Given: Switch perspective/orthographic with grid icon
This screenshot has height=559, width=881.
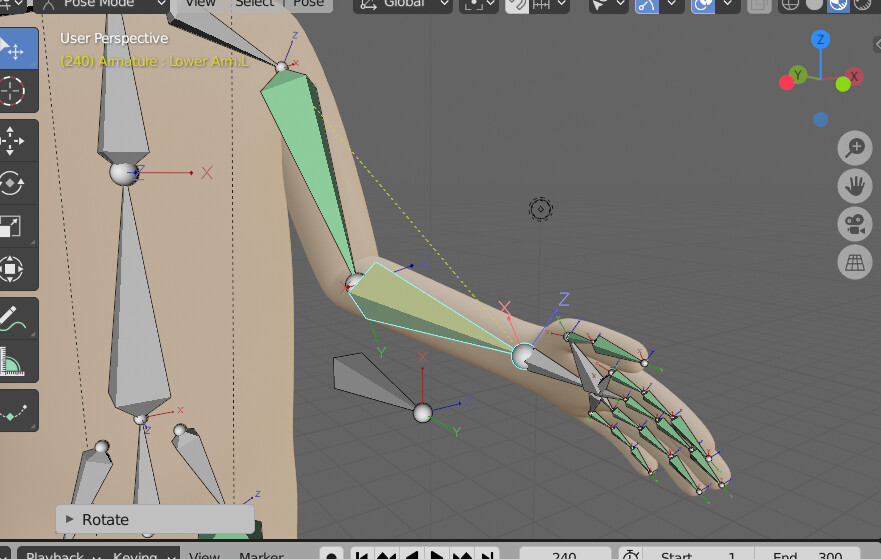Looking at the screenshot, I should [x=855, y=262].
